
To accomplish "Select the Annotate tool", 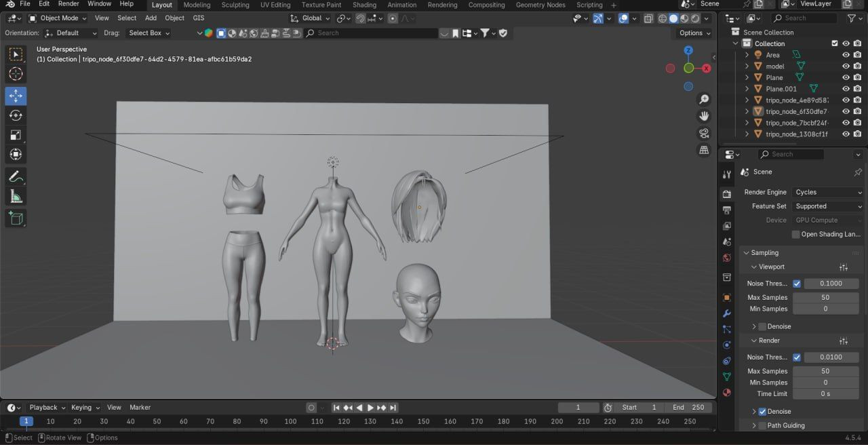I will coord(16,176).
